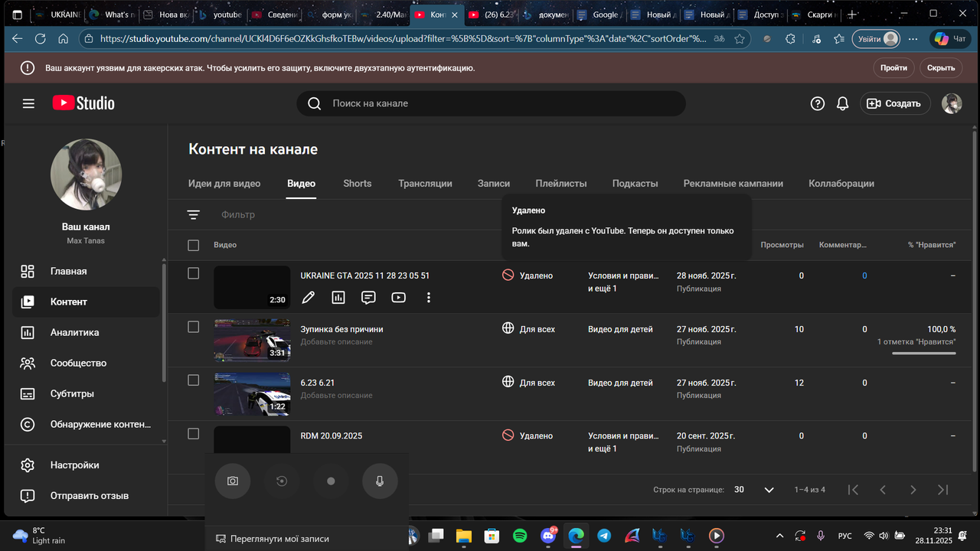This screenshot has height=551, width=980.
Task: Open Telegram from the taskbar
Action: click(x=604, y=536)
